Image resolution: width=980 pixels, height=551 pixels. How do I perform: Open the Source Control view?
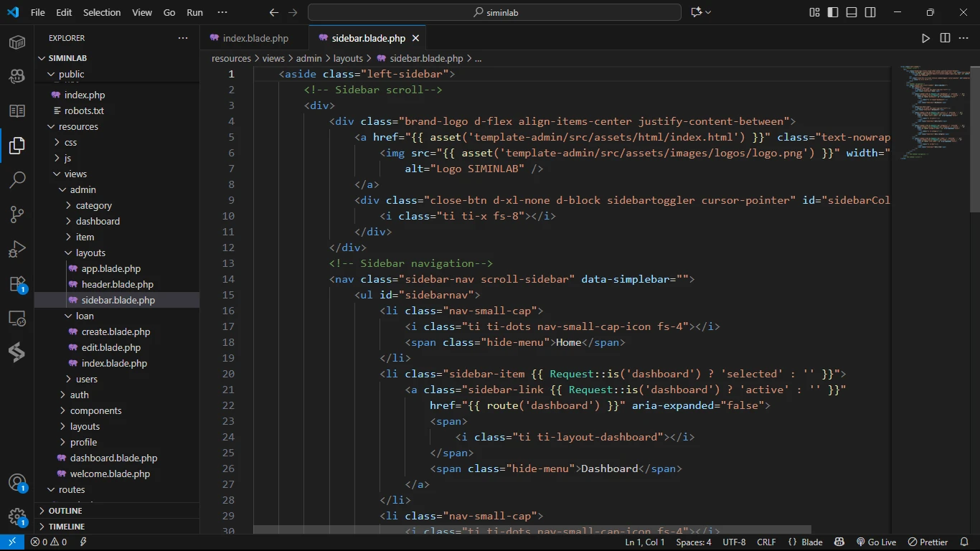click(x=17, y=215)
